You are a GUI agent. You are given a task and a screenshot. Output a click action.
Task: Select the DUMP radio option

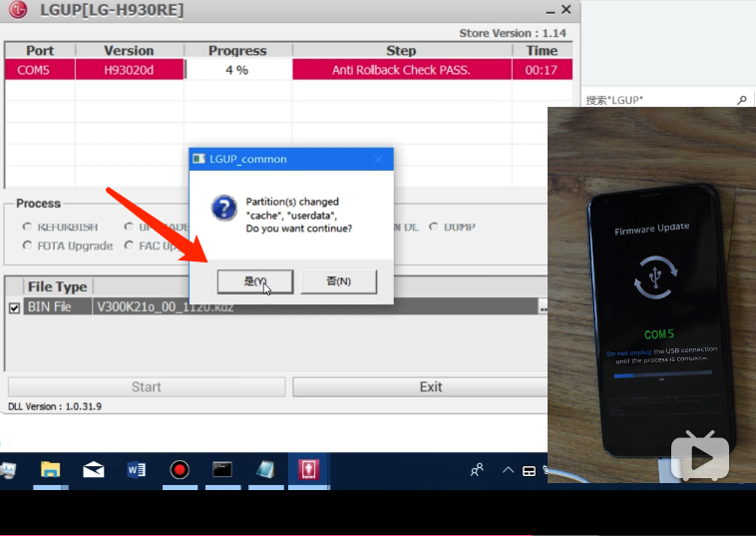pyautogui.click(x=434, y=227)
